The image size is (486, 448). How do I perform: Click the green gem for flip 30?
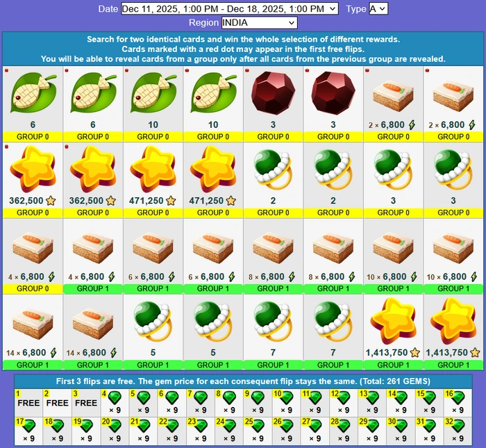[x=401, y=426]
